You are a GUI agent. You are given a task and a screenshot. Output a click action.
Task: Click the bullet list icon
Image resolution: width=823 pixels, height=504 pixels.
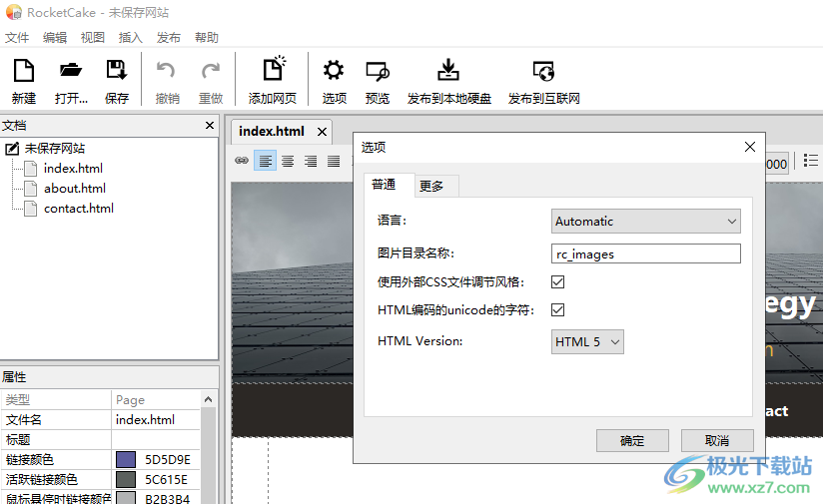point(811,161)
